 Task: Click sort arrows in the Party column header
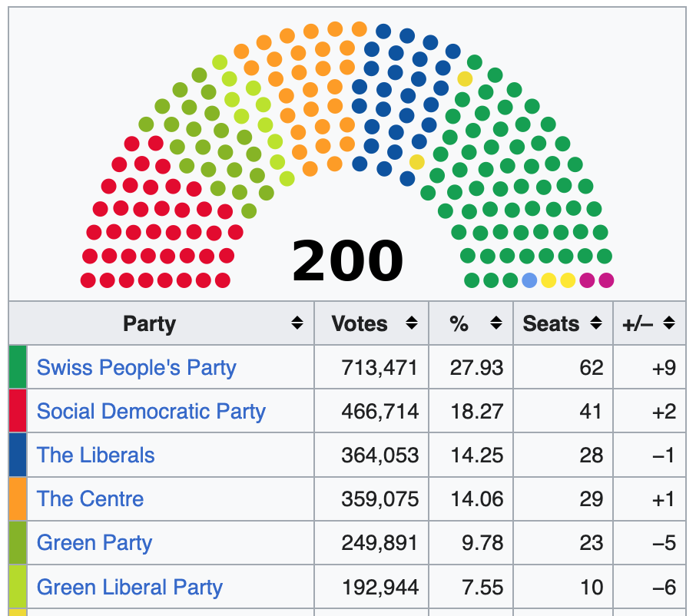point(297,324)
